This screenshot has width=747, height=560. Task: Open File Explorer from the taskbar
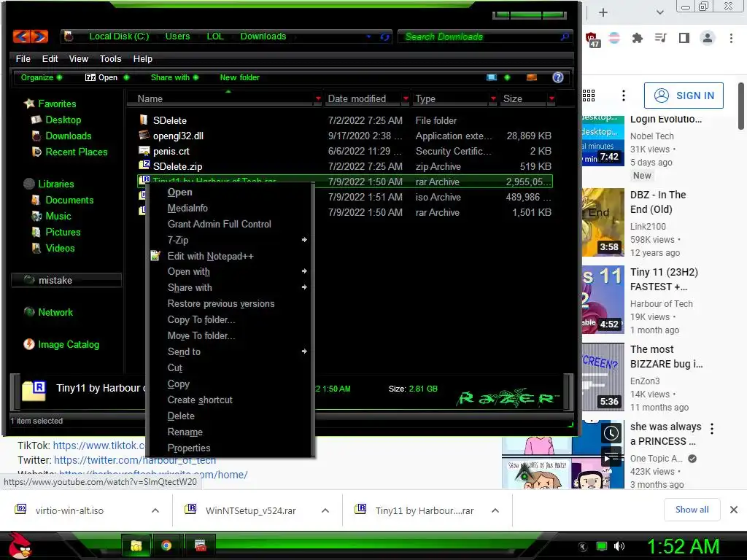(x=136, y=545)
